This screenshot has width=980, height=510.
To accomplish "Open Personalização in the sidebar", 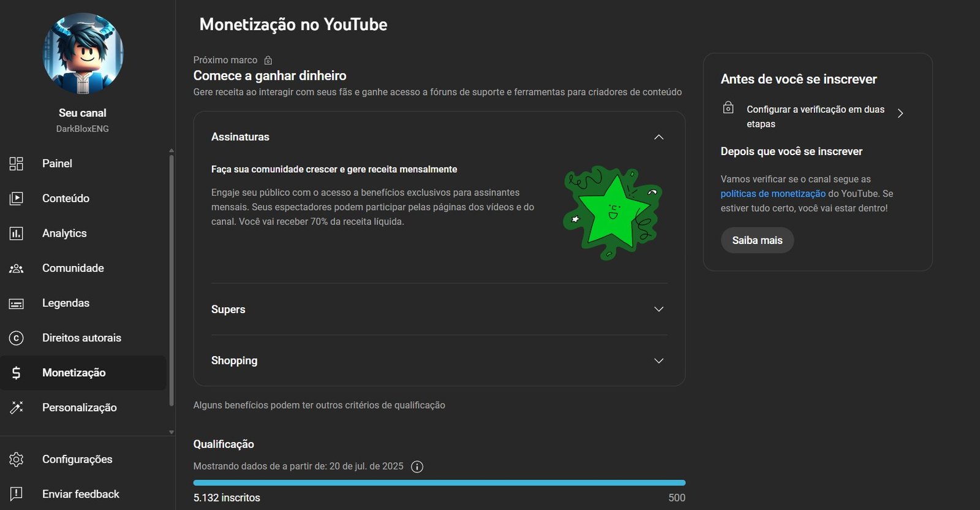I will 83,408.
